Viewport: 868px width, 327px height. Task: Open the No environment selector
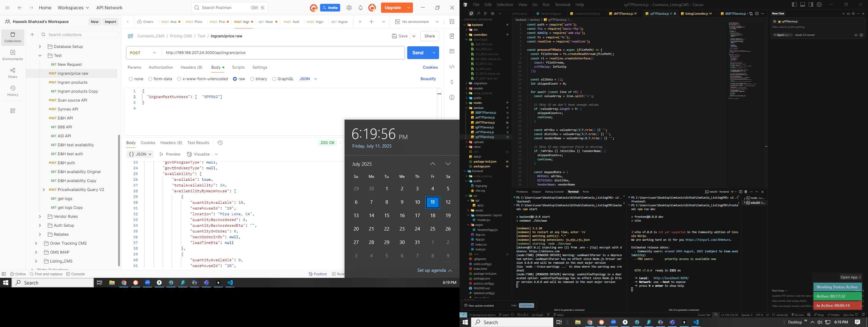(417, 22)
